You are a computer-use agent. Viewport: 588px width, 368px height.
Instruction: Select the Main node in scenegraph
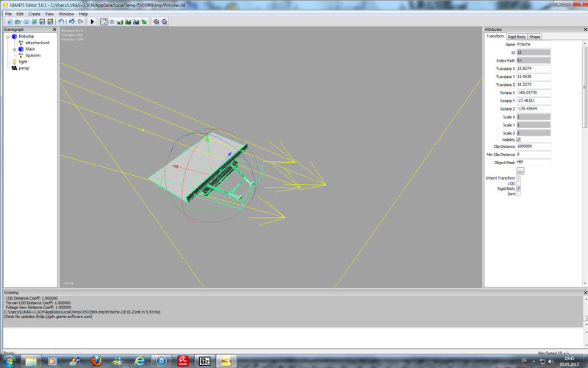[30, 49]
